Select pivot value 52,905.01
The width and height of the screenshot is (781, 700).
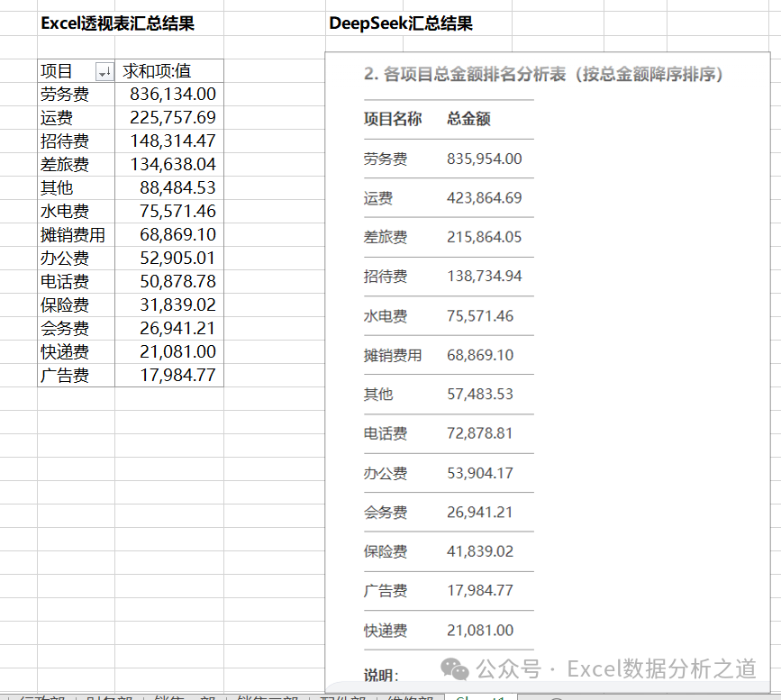coord(169,258)
